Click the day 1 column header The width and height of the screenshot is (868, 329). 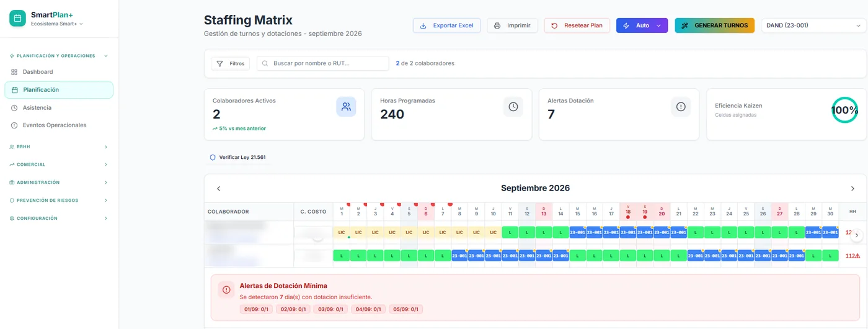coord(342,212)
